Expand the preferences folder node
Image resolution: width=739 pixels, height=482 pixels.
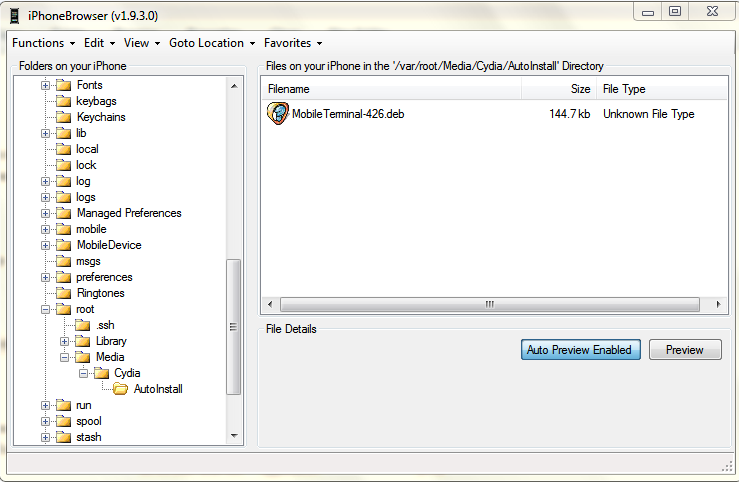tap(45, 278)
